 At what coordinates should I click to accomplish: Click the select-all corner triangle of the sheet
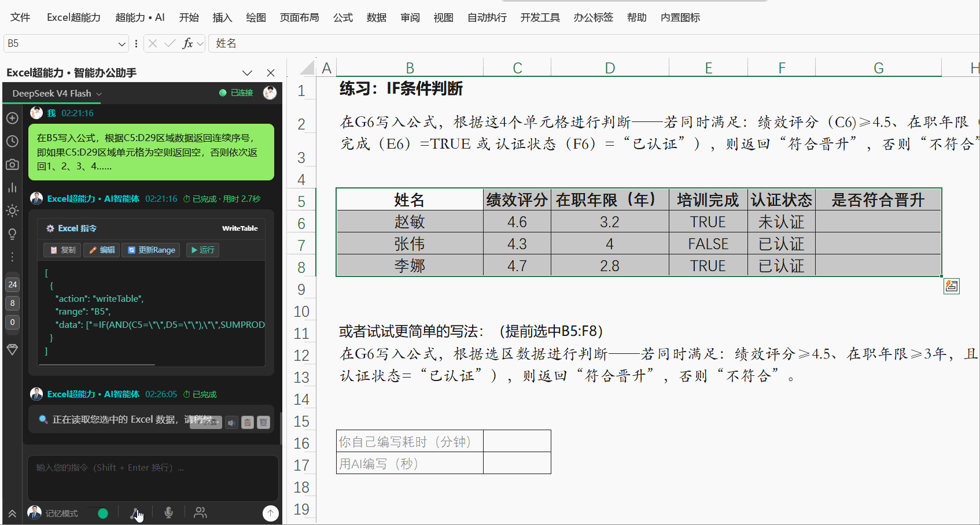(x=307, y=68)
